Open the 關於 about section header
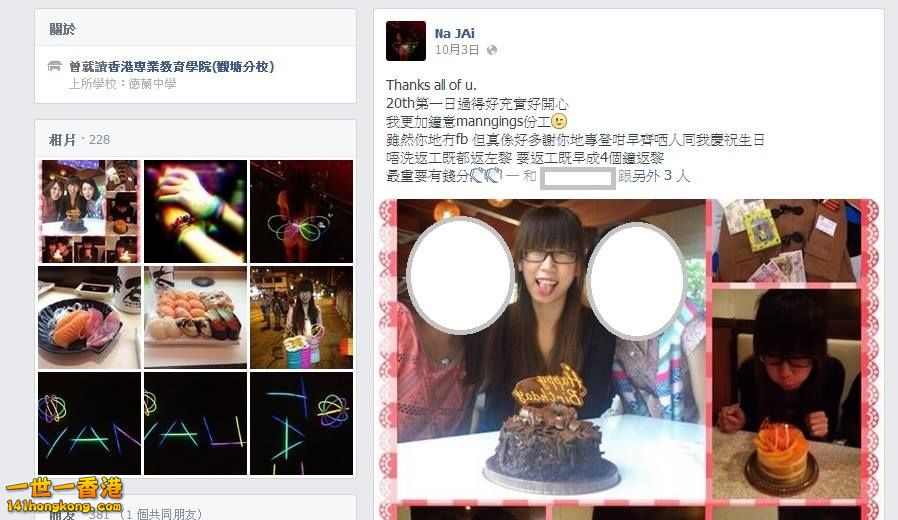Viewport: 898px width, 520px height. pos(62,29)
